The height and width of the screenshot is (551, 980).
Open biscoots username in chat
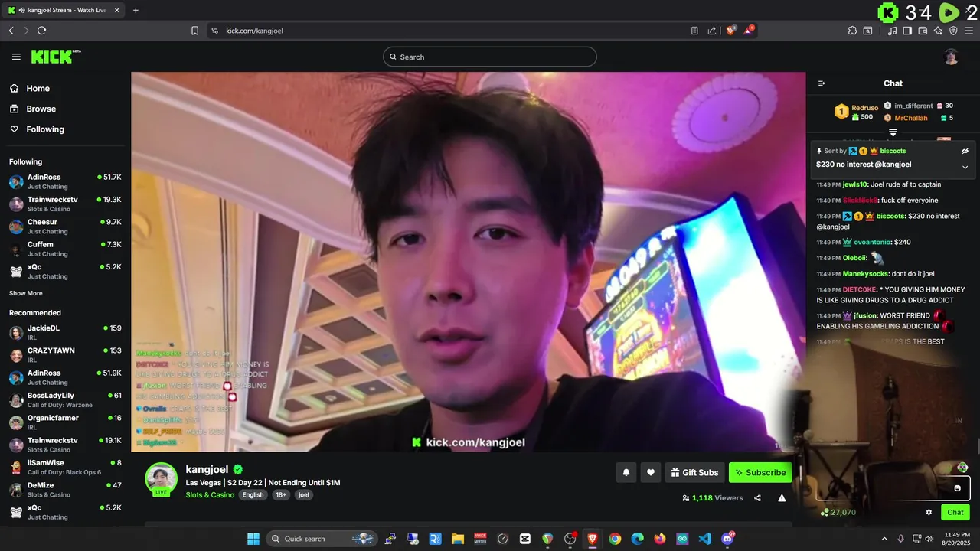pos(891,216)
